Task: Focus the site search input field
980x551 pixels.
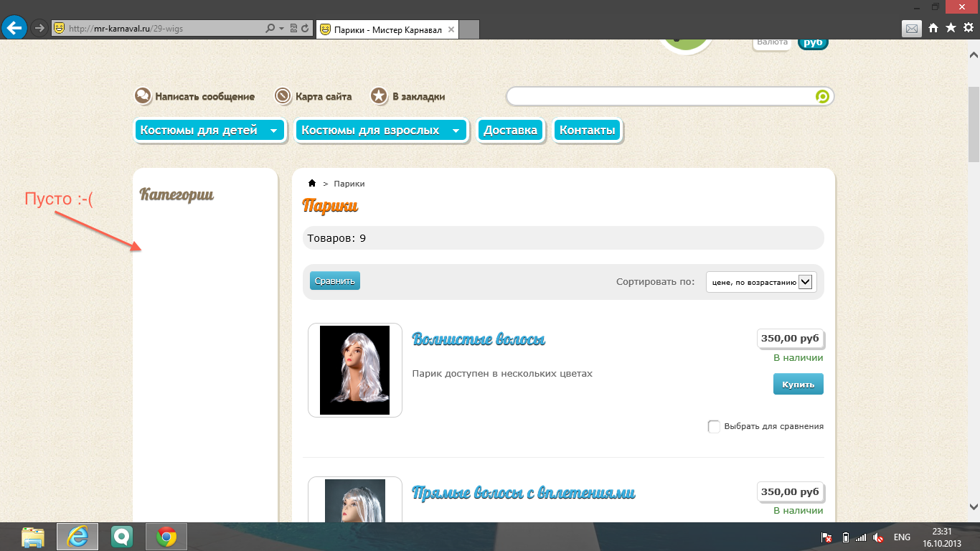Action: (661, 96)
